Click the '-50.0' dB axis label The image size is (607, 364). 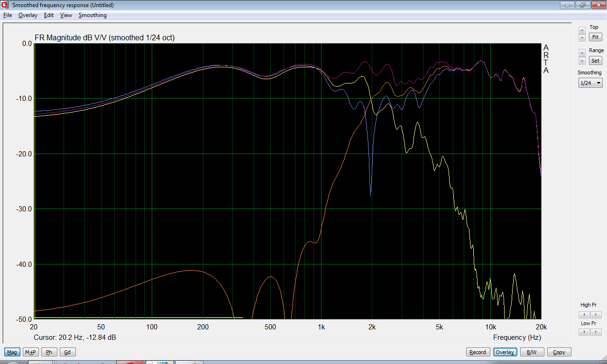click(23, 319)
